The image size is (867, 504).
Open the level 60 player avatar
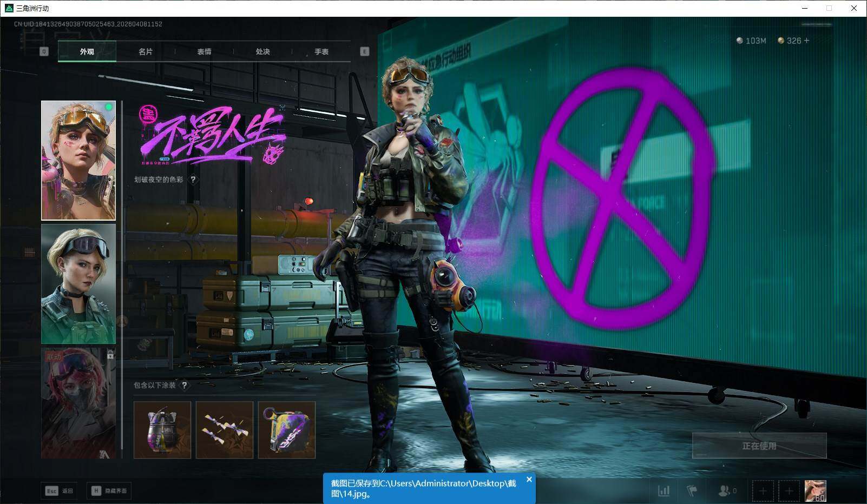point(816,491)
